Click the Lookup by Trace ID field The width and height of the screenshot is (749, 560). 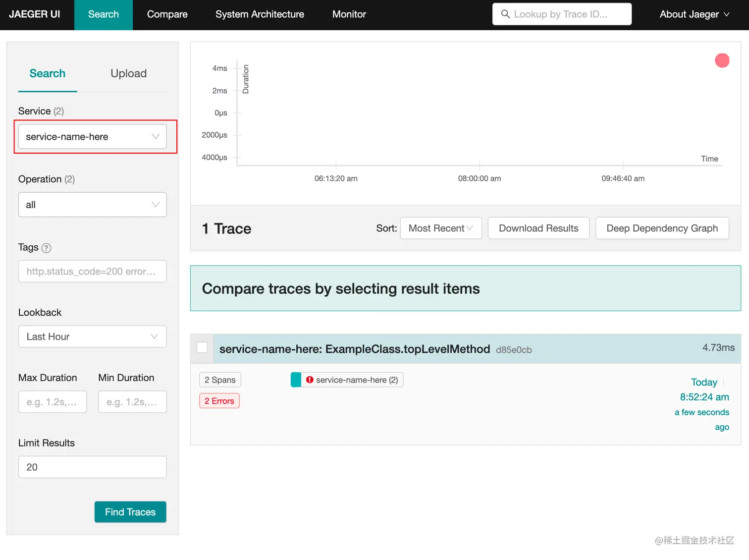point(562,14)
